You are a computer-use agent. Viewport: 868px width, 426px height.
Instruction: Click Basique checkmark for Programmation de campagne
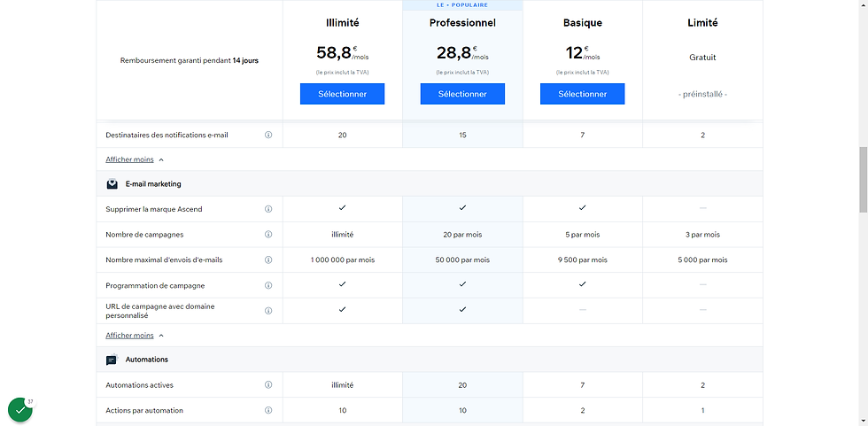pyautogui.click(x=583, y=283)
